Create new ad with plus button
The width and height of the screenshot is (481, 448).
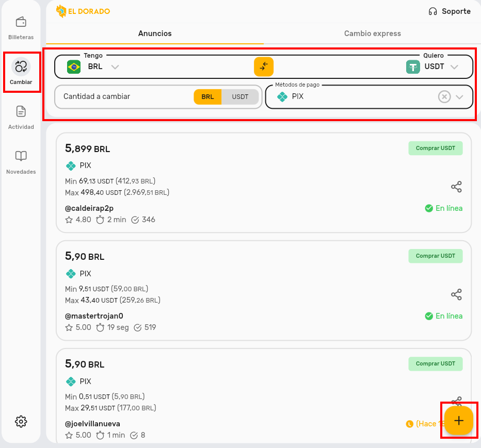(x=459, y=421)
